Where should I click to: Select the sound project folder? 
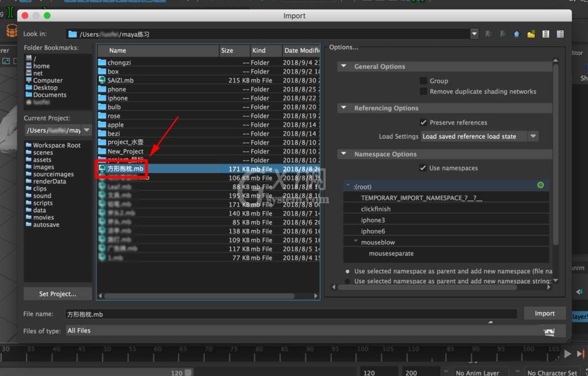(x=39, y=196)
